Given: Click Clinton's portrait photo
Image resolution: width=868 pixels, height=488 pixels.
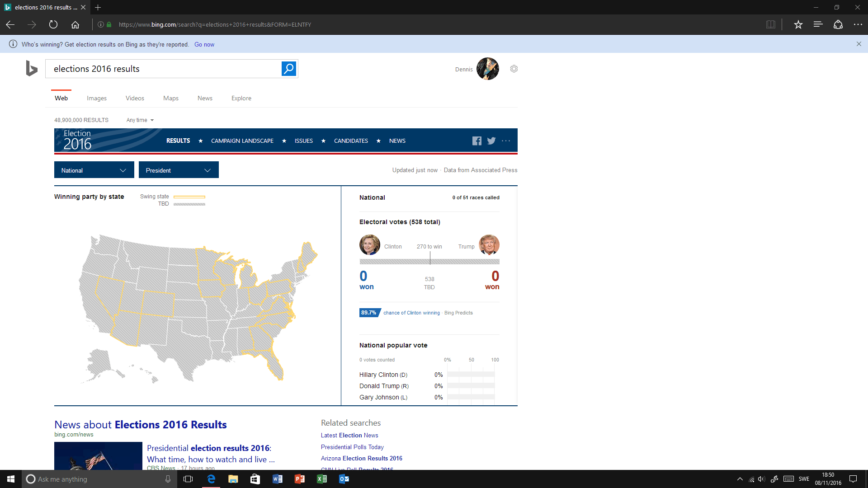Looking at the screenshot, I should click(369, 245).
